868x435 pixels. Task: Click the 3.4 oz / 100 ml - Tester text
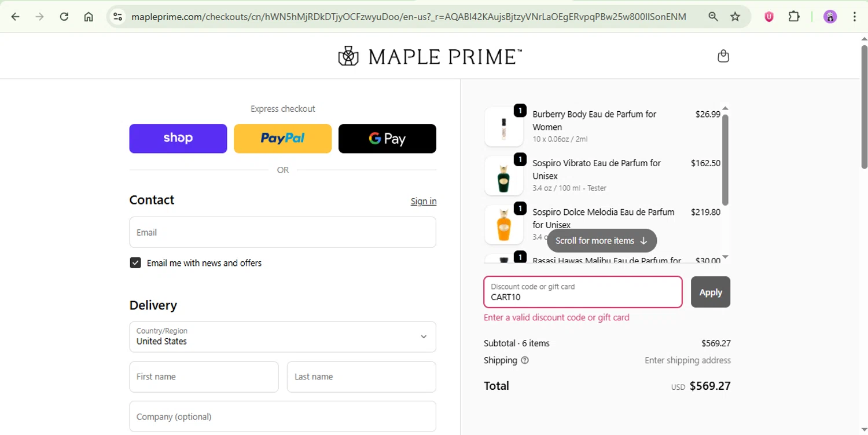click(569, 188)
